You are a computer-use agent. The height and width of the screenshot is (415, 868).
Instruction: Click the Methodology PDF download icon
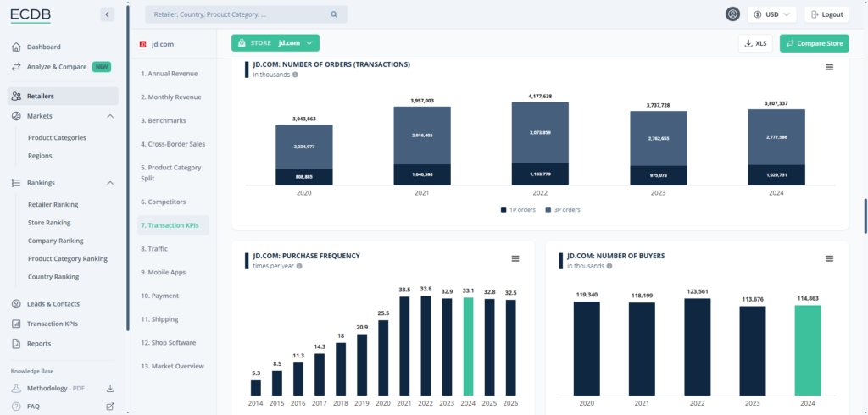(x=109, y=389)
